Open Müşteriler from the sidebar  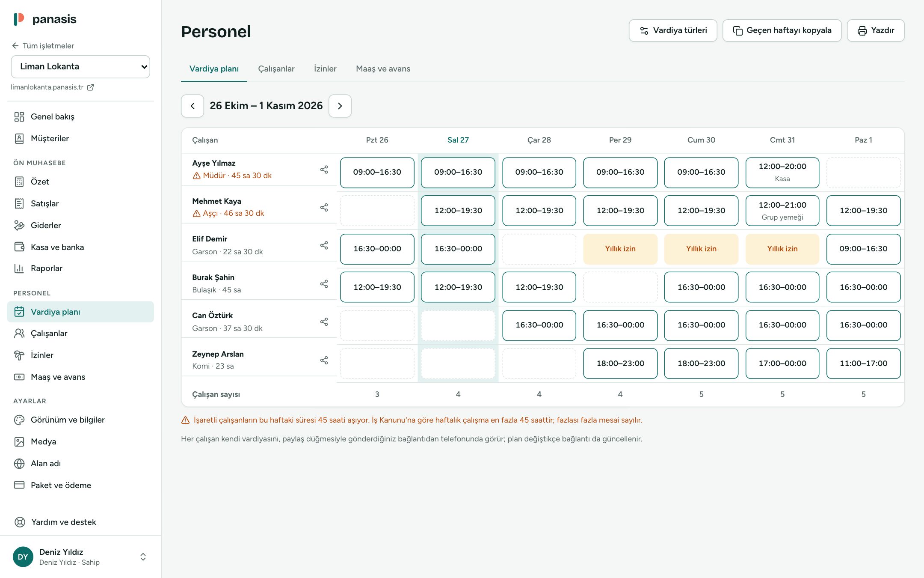80,138
